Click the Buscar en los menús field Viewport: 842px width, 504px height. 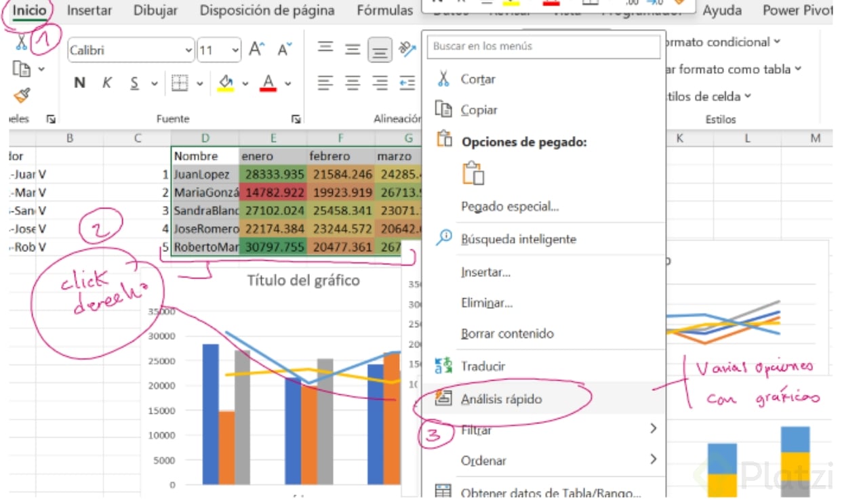[x=543, y=47]
